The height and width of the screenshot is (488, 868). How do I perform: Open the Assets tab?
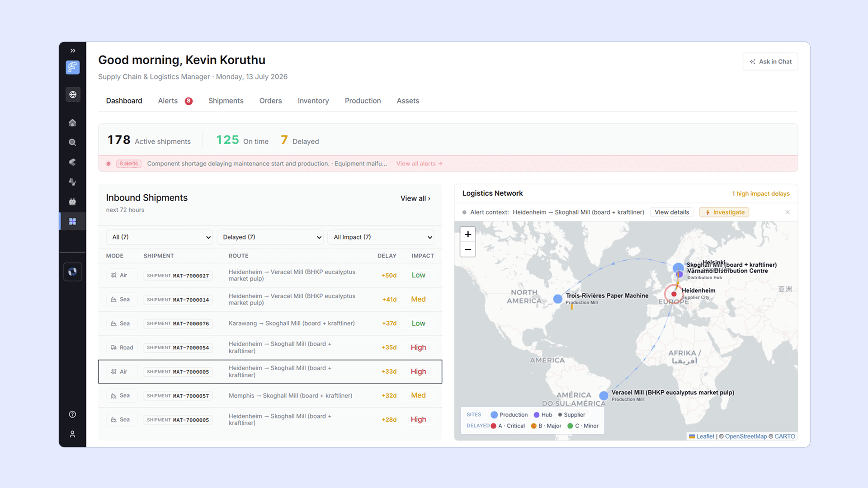pyautogui.click(x=408, y=101)
